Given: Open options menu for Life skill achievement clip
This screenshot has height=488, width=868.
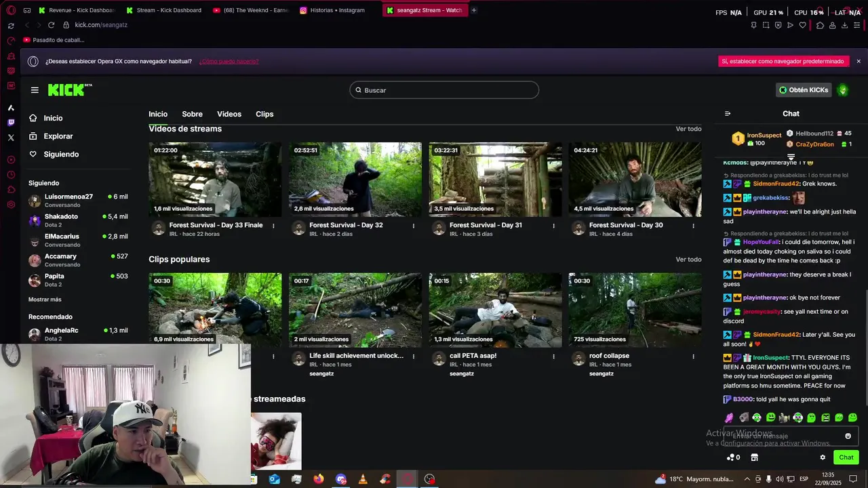Looking at the screenshot, I should click(414, 357).
